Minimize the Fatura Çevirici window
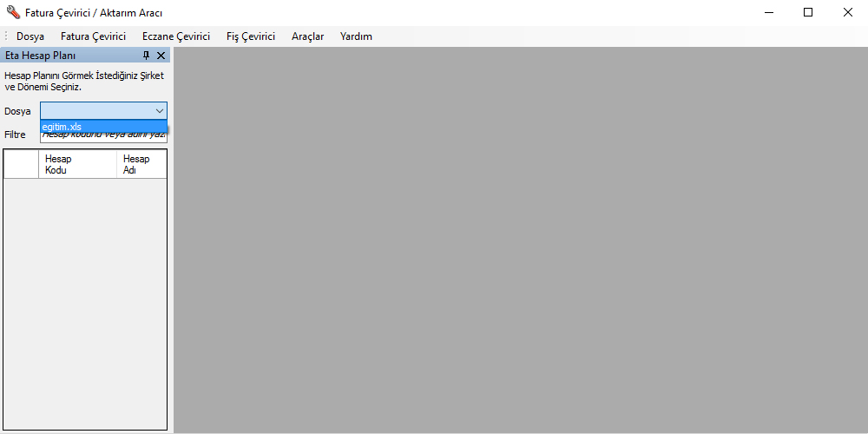Image resolution: width=868 pixels, height=434 pixels. (768, 12)
